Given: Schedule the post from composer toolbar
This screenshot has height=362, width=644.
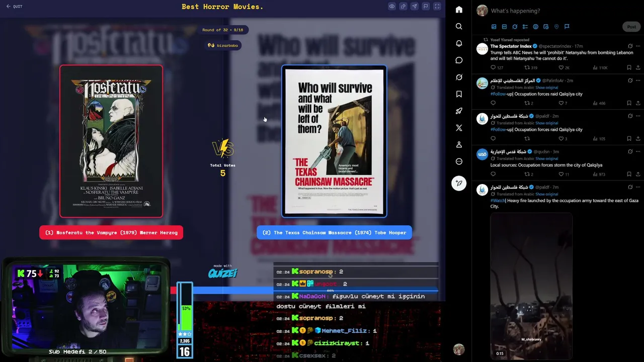Looking at the screenshot, I should (x=546, y=27).
